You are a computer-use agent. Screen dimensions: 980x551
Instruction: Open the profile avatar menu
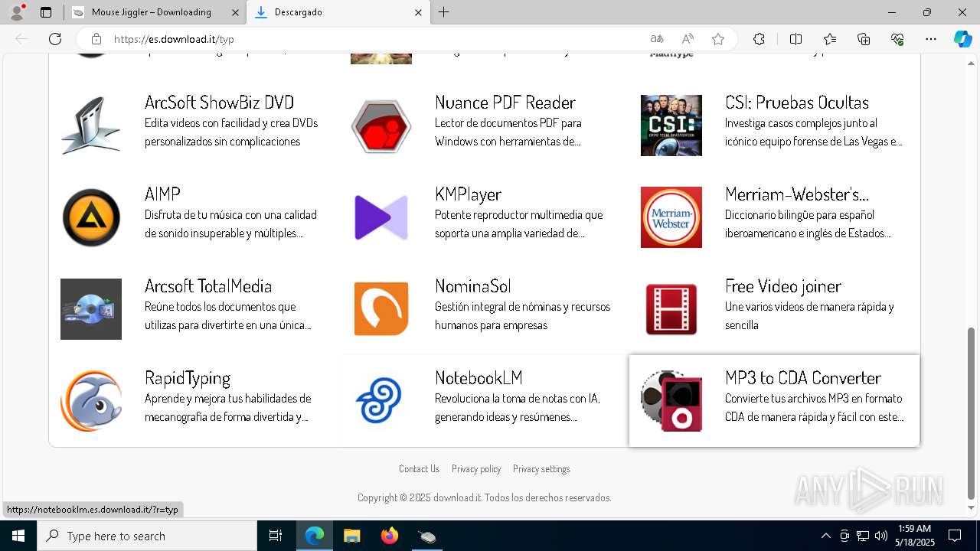17,12
